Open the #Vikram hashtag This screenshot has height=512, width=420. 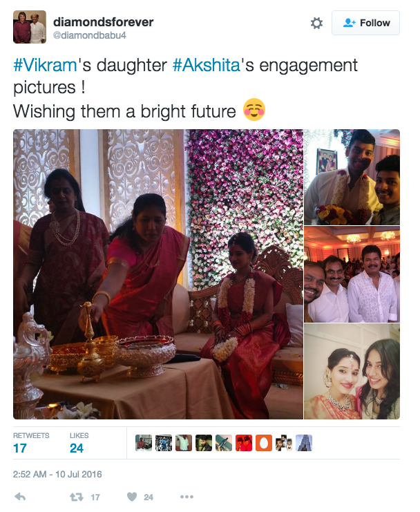(45, 65)
